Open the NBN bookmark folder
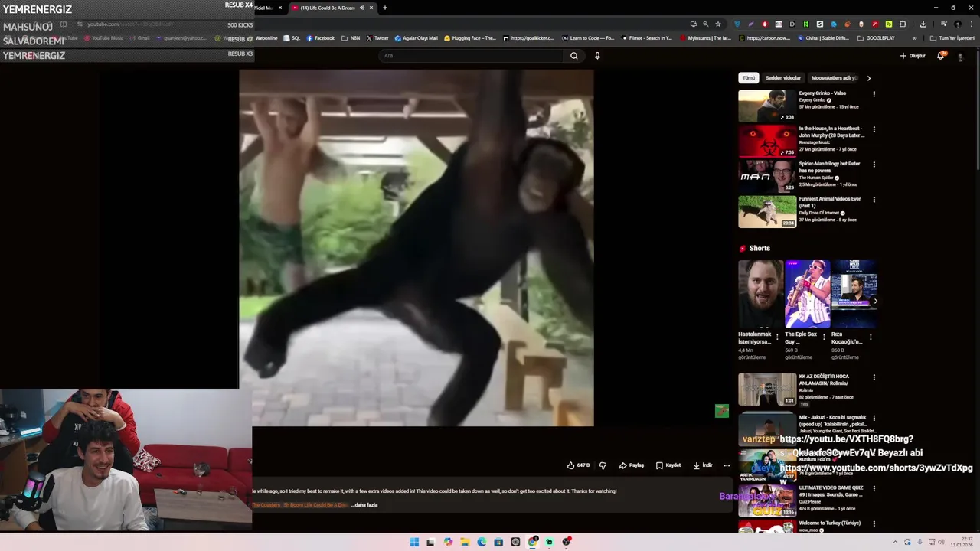 [351, 38]
